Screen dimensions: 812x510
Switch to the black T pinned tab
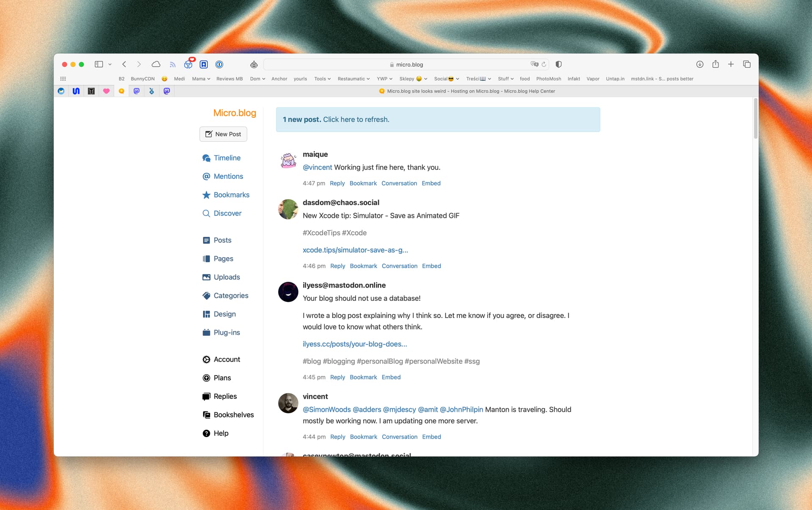coord(91,91)
